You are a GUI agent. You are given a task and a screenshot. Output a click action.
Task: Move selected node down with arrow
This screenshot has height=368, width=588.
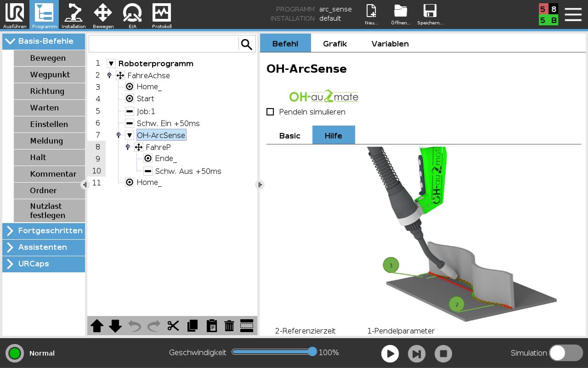coord(115,326)
